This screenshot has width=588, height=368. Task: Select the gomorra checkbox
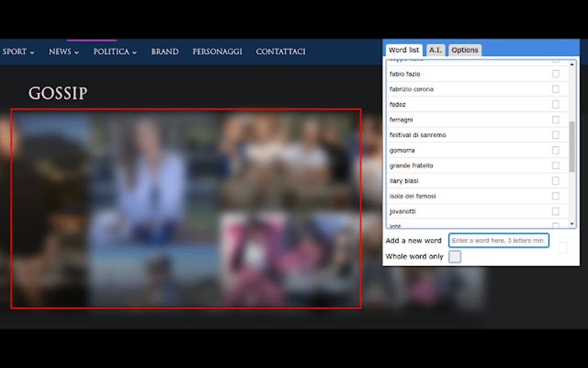coord(555,150)
